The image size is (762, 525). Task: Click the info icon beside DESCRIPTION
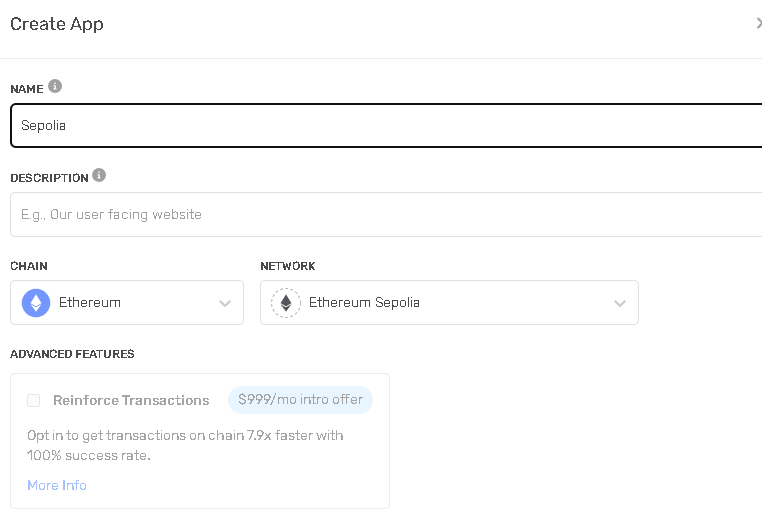tap(99, 176)
